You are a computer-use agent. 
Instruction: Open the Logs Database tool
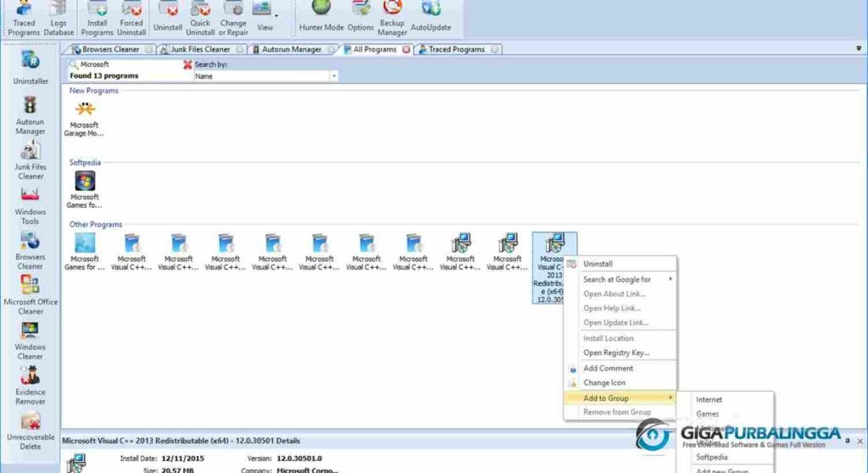58,19
